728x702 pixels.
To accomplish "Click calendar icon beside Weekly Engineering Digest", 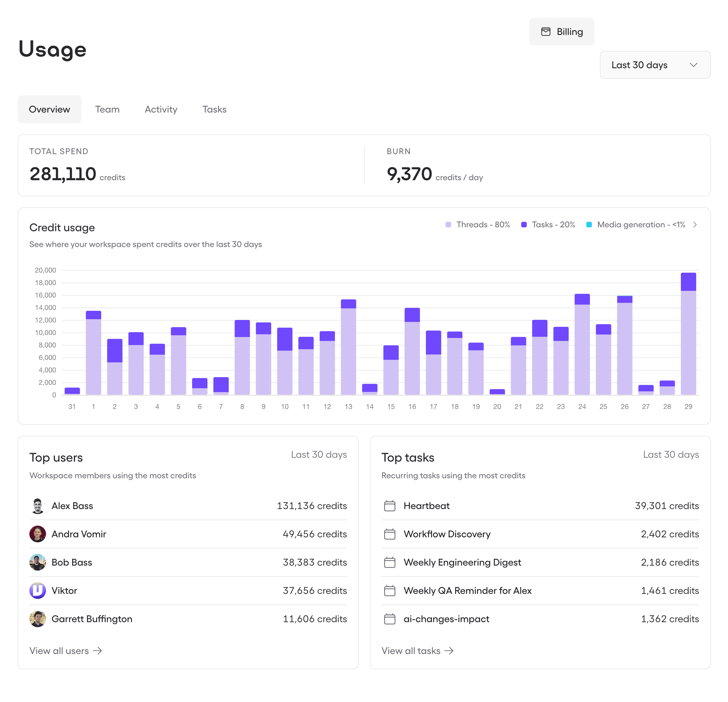I will click(x=389, y=562).
